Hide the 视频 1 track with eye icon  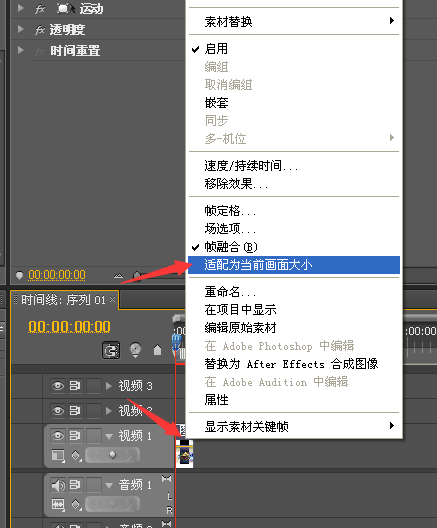(58, 435)
